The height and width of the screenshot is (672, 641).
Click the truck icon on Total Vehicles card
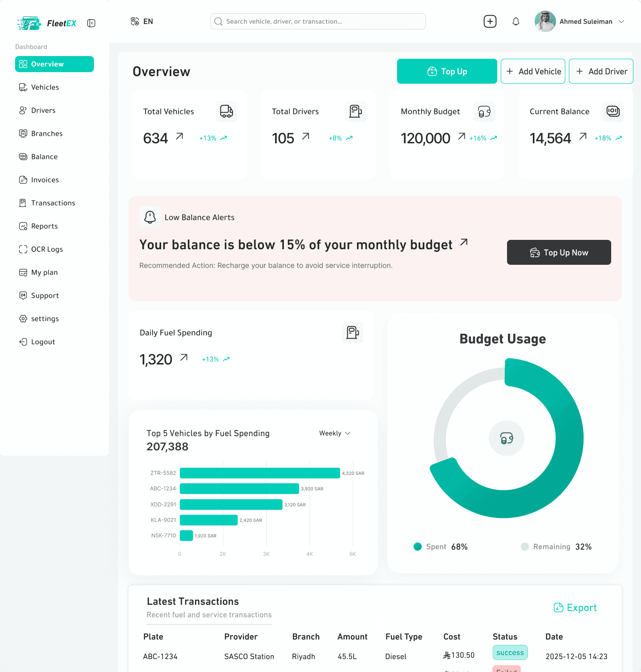point(227,111)
